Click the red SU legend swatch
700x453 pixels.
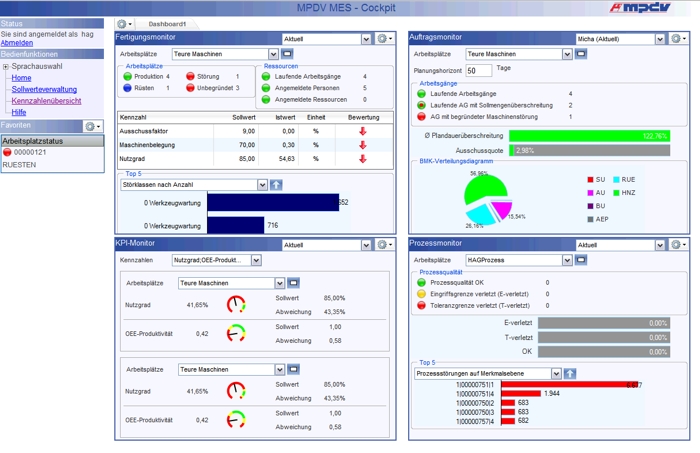pos(590,179)
